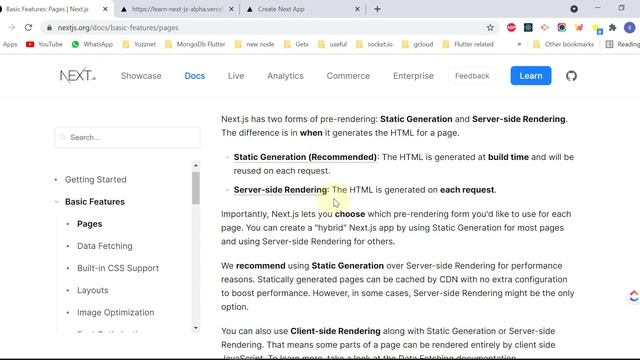Click the docs Search field
This screenshot has height=360, width=640.
(x=128, y=137)
